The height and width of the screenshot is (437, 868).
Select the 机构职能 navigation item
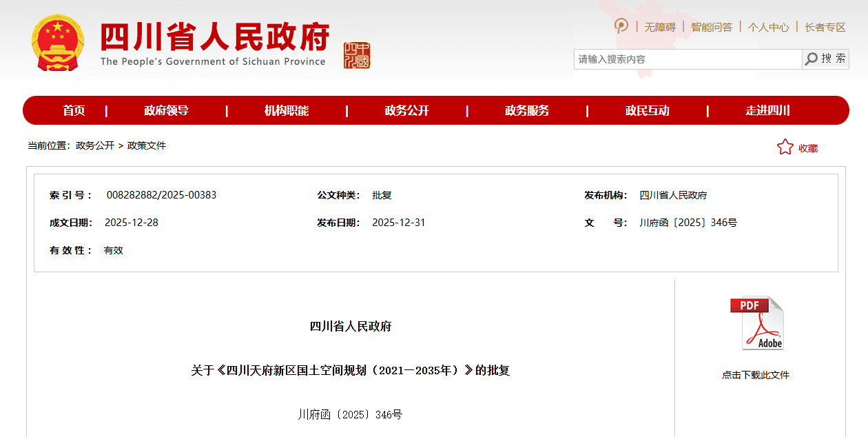coord(287,111)
